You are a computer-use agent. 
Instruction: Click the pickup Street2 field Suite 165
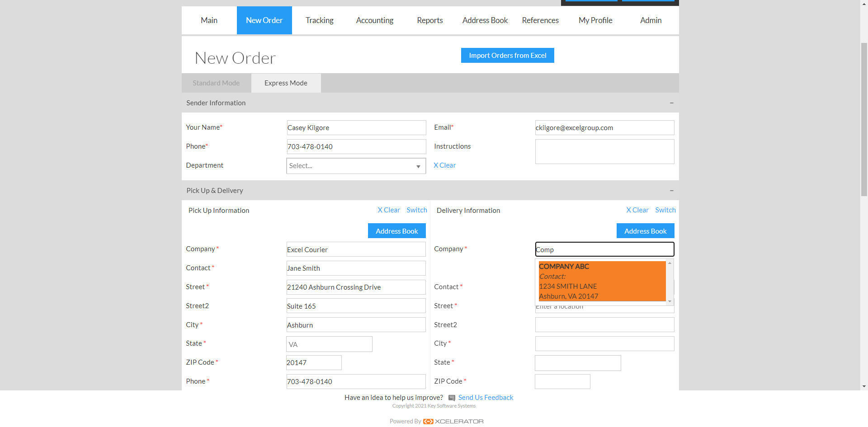tap(356, 306)
